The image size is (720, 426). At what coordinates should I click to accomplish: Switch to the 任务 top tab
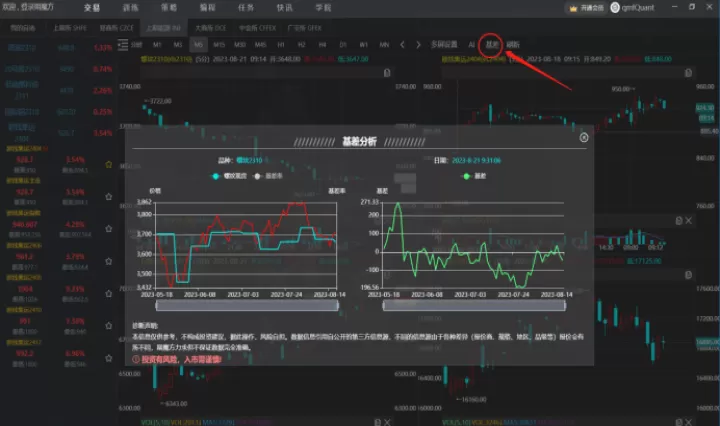pos(246,8)
